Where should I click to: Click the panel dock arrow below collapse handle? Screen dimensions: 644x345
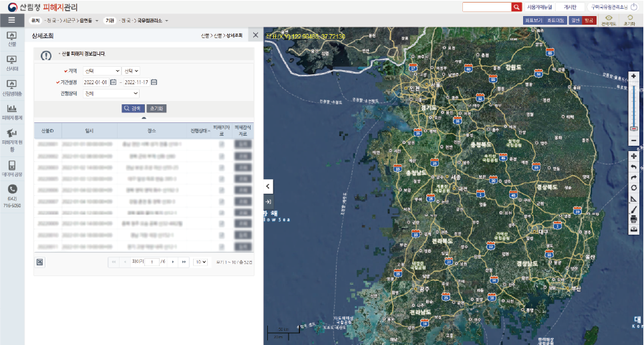click(x=268, y=202)
